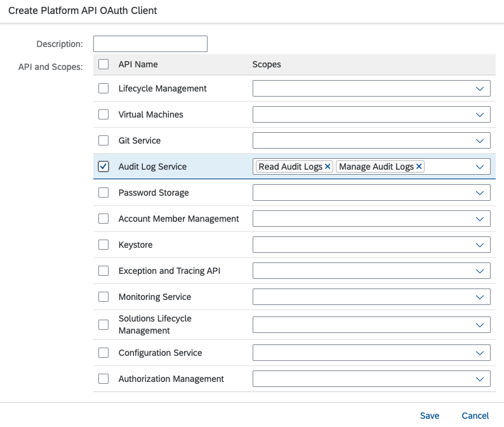Select the Monitoring Service checkbox
This screenshot has height=427, width=504.
tap(103, 297)
